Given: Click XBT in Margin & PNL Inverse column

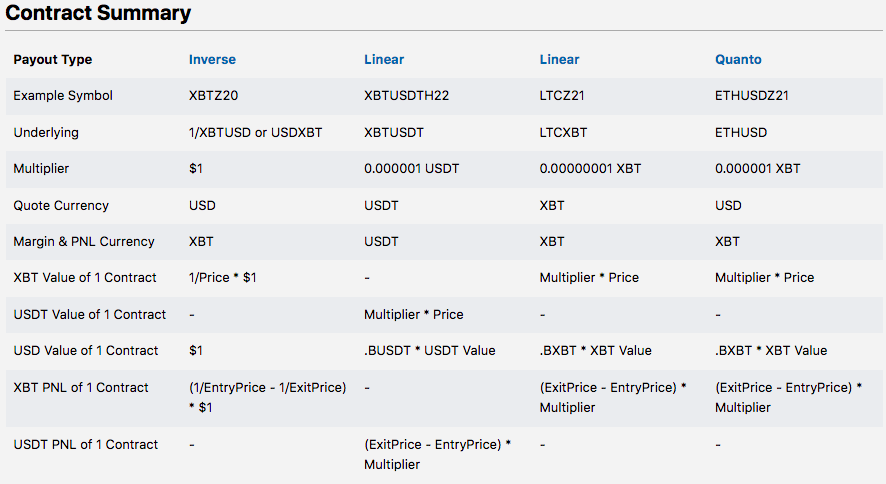Looking at the screenshot, I should coord(201,242).
